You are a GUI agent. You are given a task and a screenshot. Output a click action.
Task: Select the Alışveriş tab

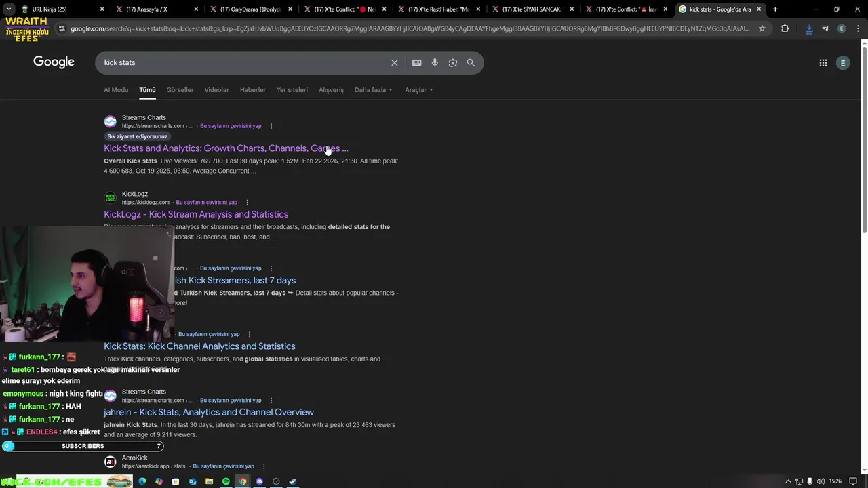coord(331,90)
